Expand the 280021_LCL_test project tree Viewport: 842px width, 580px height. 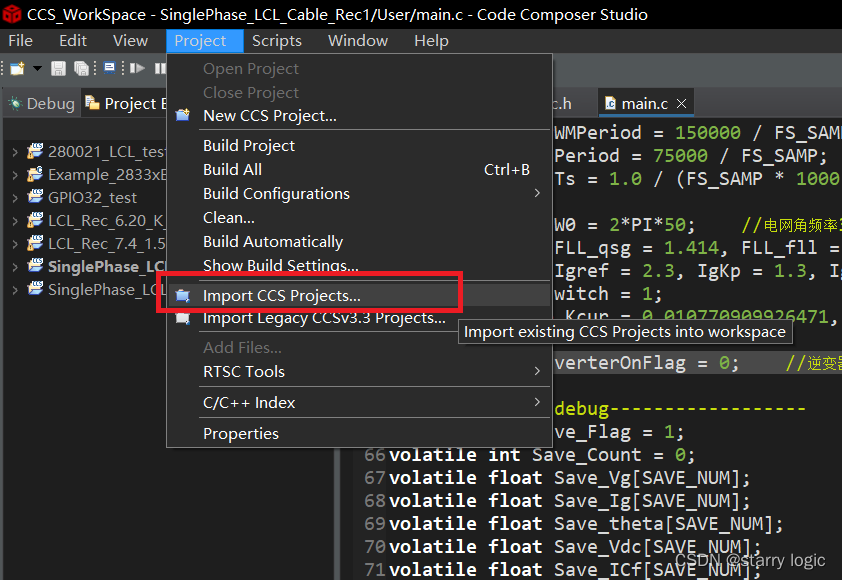[x=15, y=152]
